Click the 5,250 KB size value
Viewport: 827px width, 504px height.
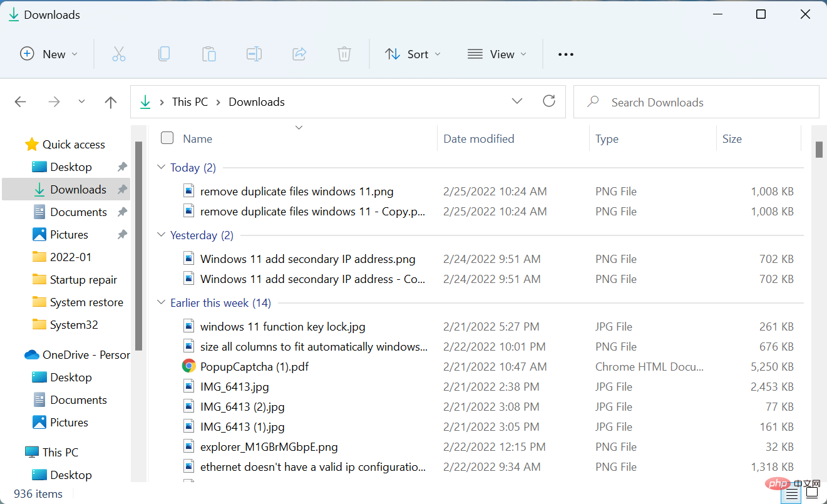point(773,367)
